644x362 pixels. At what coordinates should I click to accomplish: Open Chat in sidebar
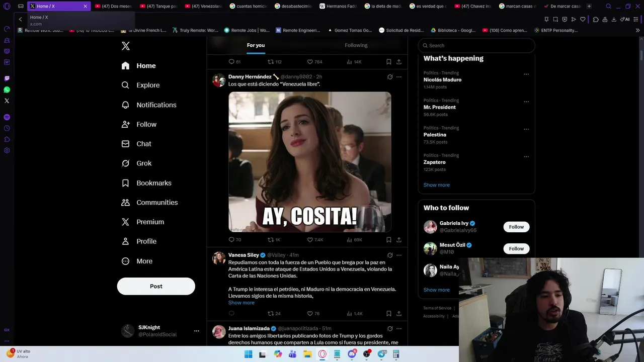pos(136,144)
